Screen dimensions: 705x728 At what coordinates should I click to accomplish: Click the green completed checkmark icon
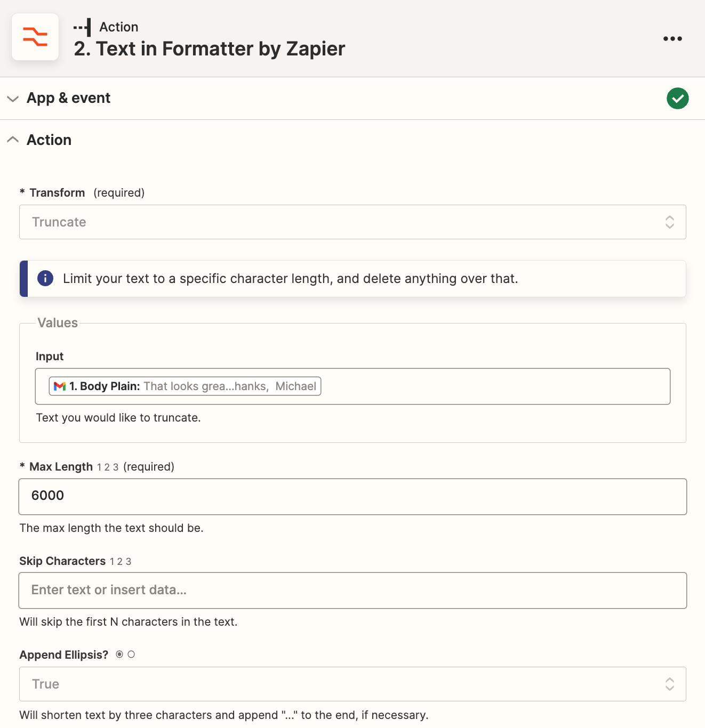point(677,98)
